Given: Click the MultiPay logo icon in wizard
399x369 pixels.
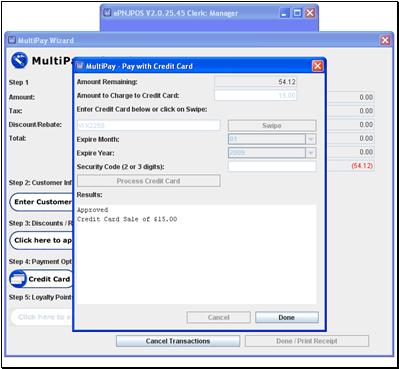Looking at the screenshot, I should pyautogui.click(x=19, y=60).
